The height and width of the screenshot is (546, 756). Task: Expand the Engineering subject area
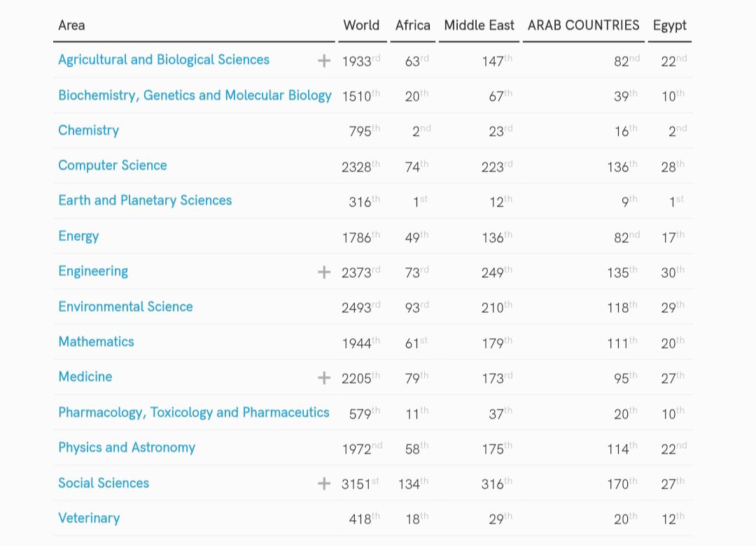pos(324,271)
